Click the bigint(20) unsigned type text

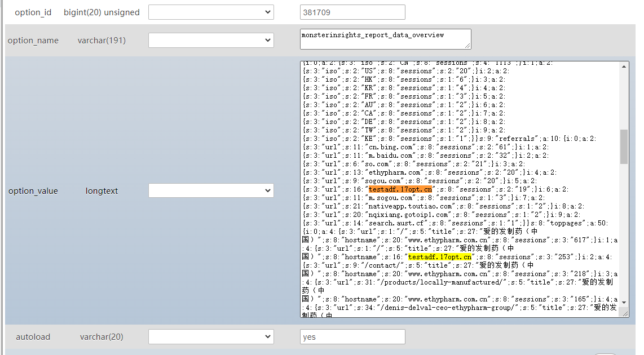pyautogui.click(x=102, y=12)
